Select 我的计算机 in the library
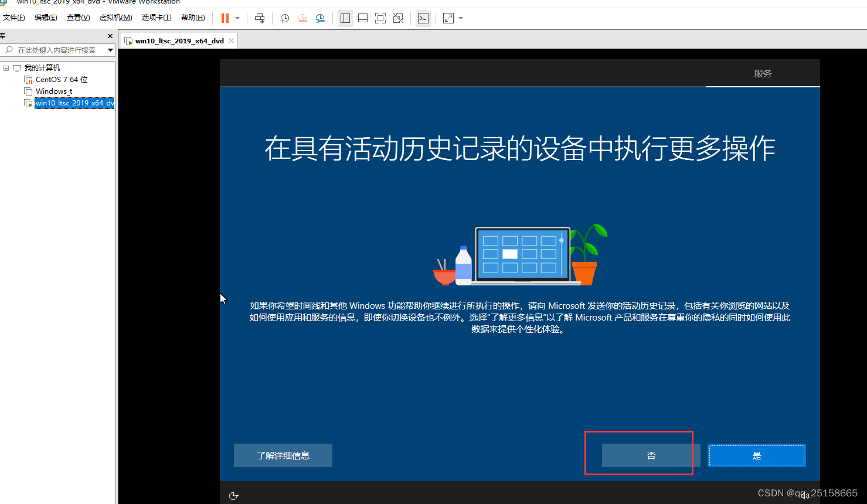The image size is (867, 504). [42, 68]
